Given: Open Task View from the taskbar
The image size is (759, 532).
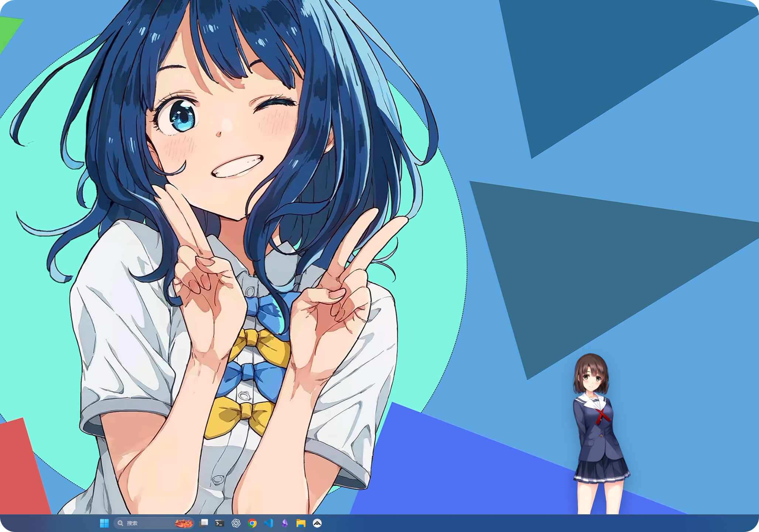Looking at the screenshot, I should tap(204, 523).
